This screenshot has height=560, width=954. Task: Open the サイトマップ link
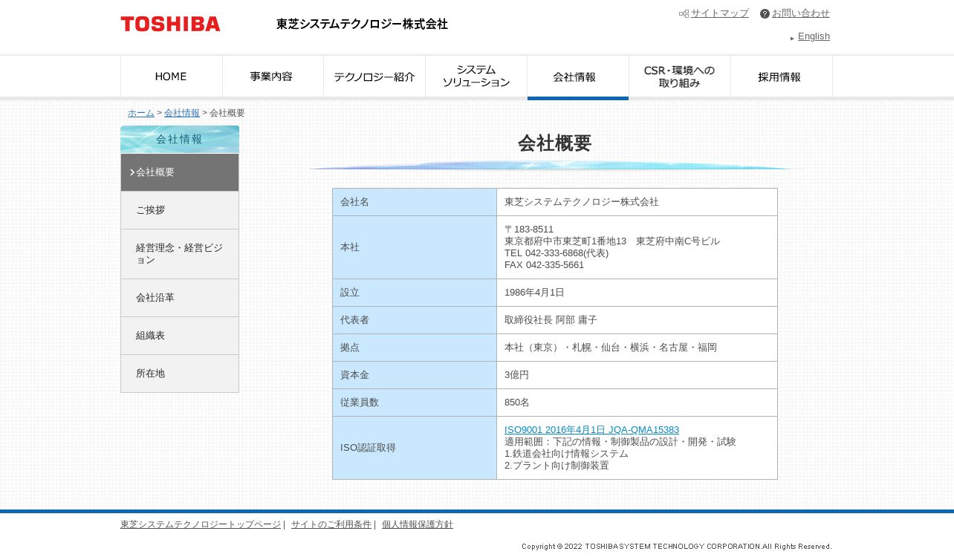[x=720, y=13]
